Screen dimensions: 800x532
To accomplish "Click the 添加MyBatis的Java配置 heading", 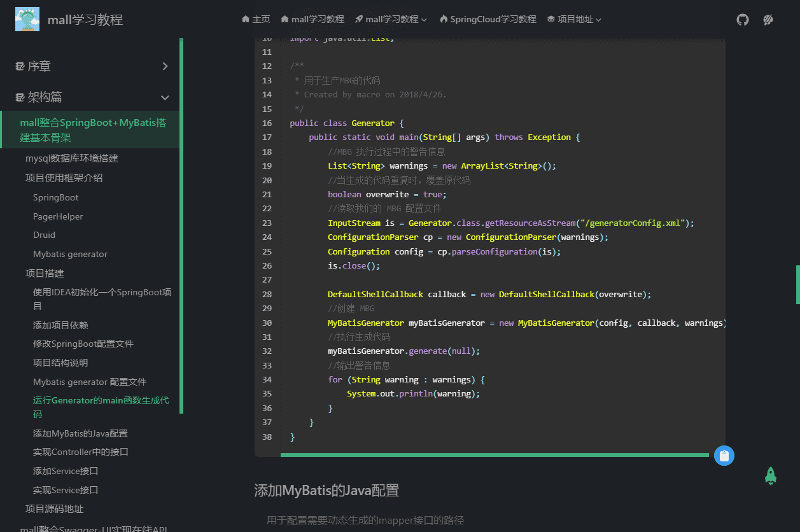I will tap(326, 491).
